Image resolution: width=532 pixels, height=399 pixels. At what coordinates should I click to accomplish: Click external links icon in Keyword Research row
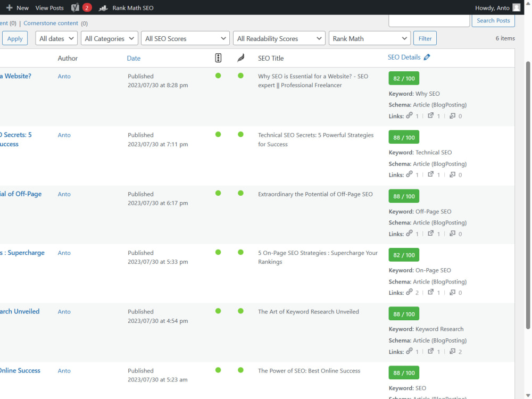430,351
